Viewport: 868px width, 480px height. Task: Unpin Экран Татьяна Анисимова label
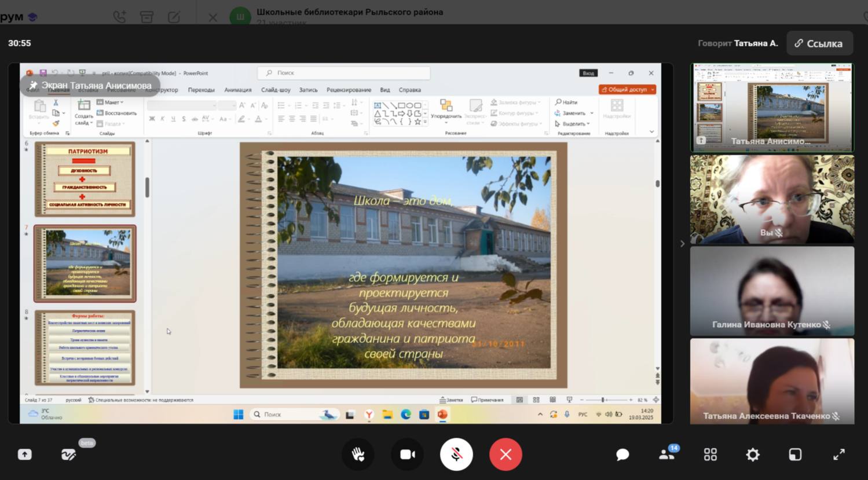pyautogui.click(x=33, y=85)
